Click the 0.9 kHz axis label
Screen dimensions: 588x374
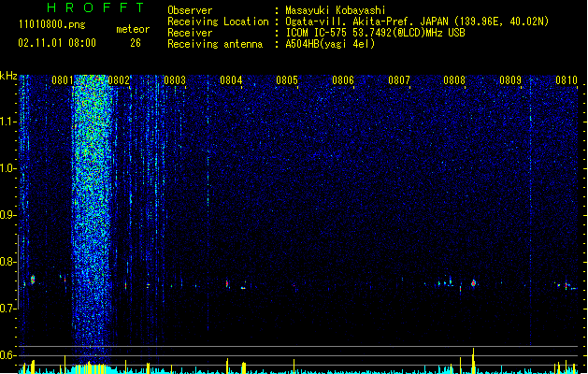(x=7, y=215)
